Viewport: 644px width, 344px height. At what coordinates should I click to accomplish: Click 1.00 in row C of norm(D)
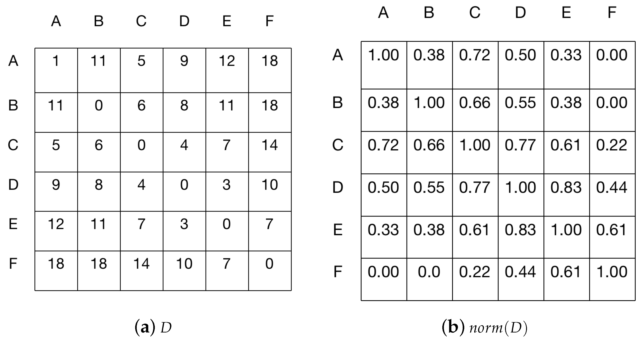point(475,145)
